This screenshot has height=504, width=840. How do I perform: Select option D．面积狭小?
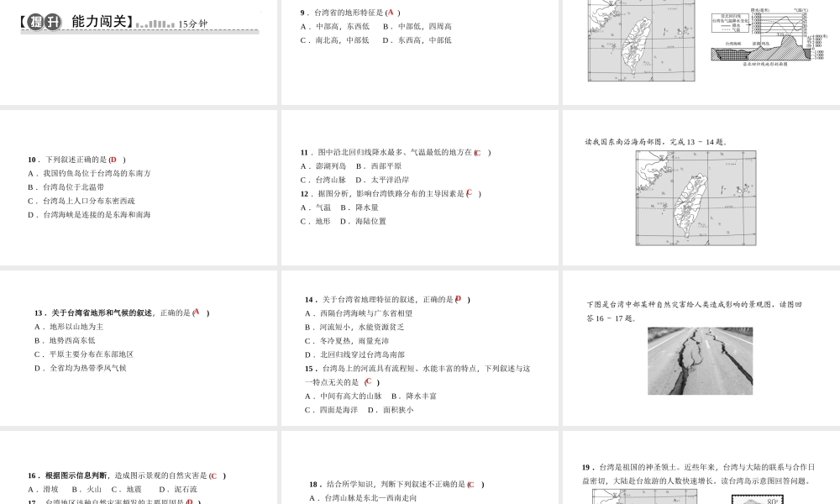click(x=391, y=410)
